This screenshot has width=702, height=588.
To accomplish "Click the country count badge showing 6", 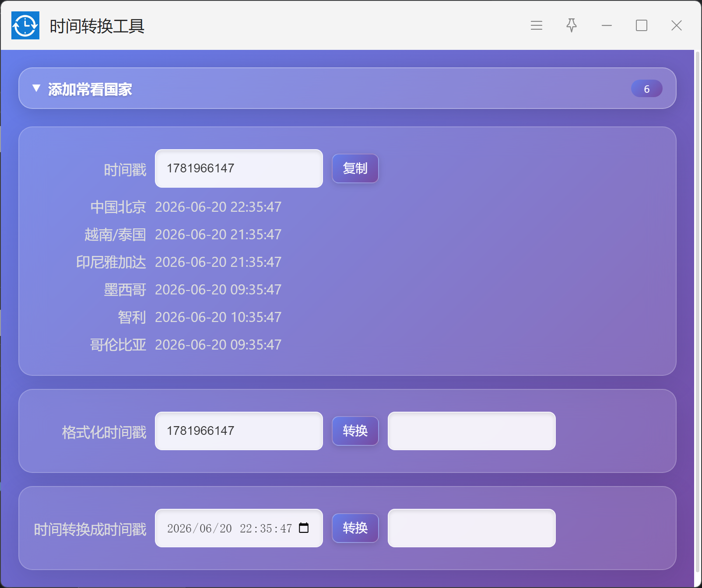I will [647, 89].
